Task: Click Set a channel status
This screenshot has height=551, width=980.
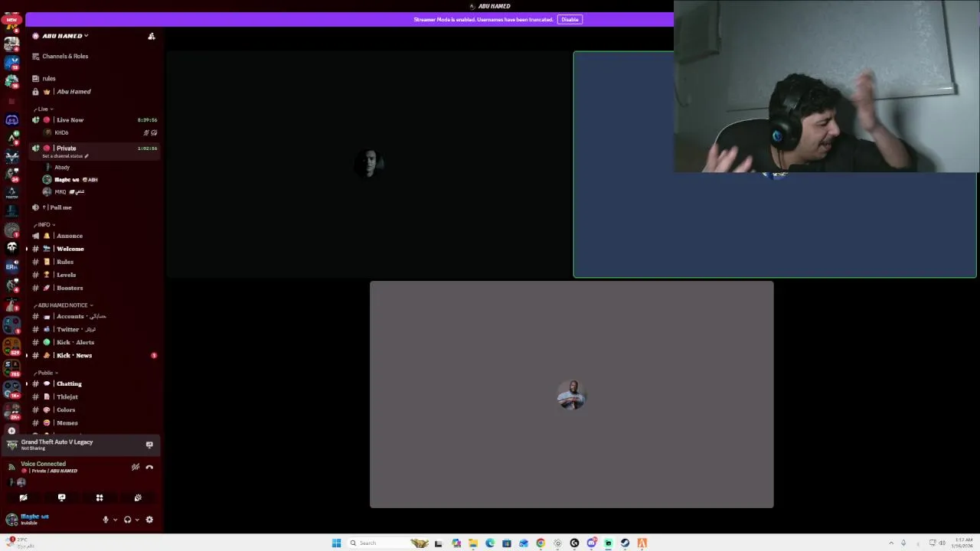Action: [x=65, y=156]
